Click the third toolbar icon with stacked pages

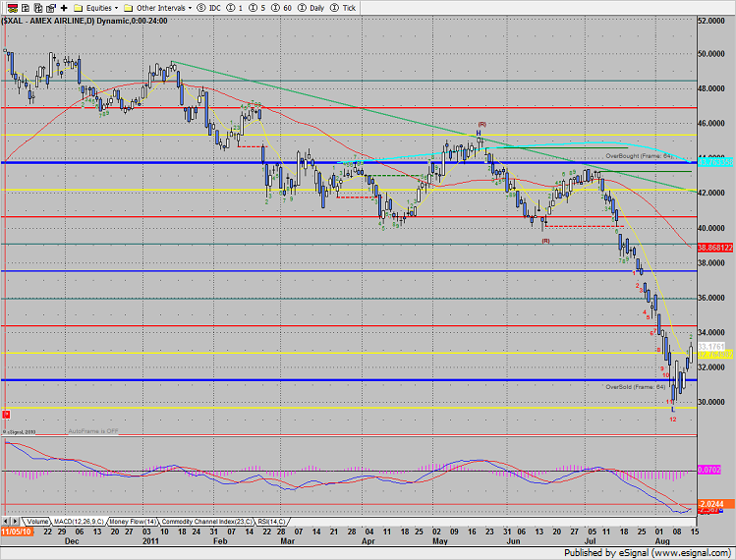pos(38,8)
